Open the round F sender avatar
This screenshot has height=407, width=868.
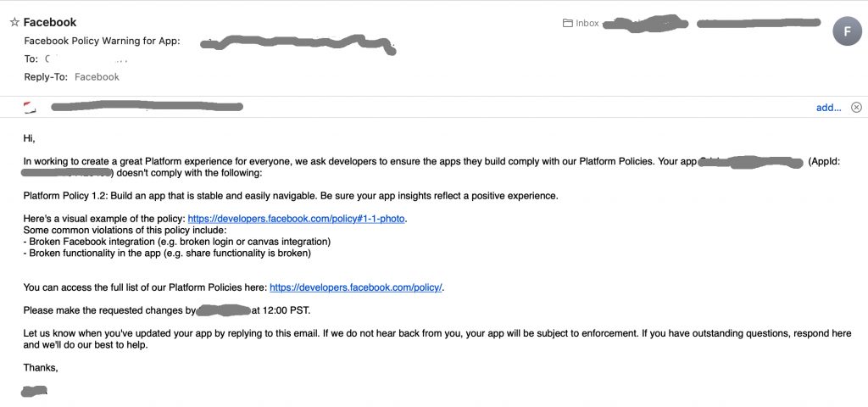847,31
